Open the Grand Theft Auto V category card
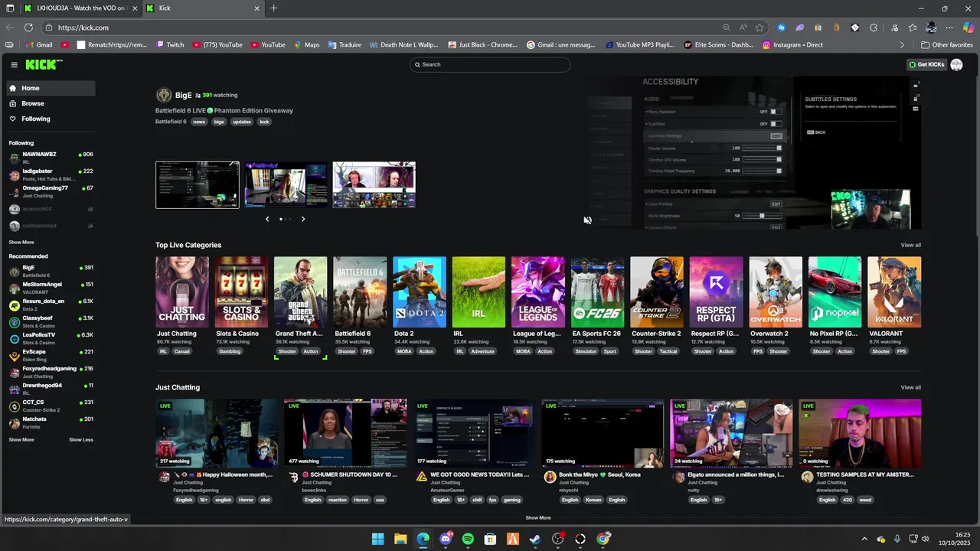 (301, 292)
